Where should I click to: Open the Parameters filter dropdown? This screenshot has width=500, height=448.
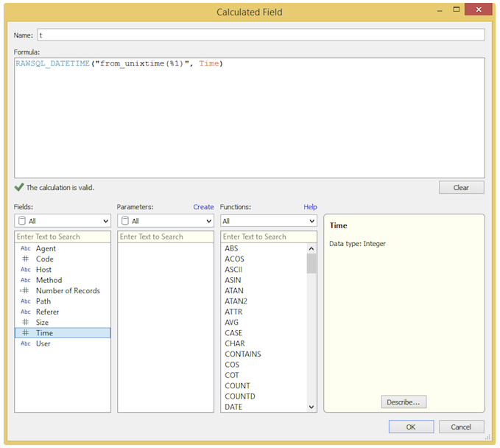(x=165, y=221)
